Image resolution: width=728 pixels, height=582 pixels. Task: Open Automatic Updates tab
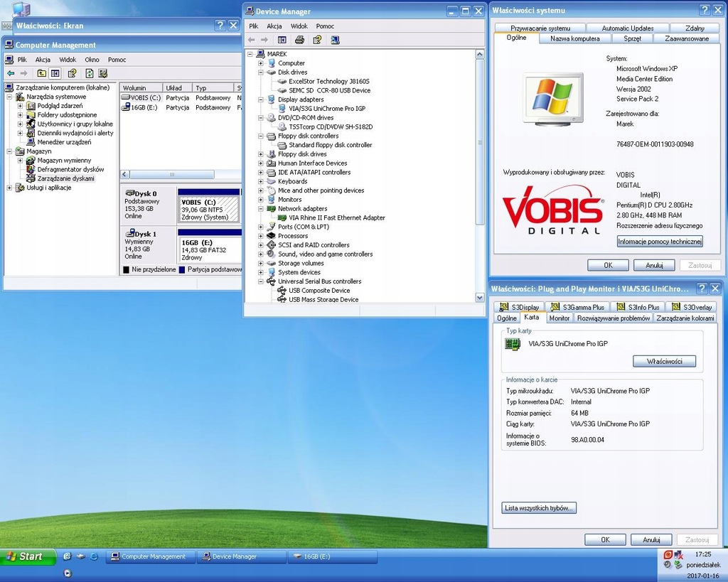point(627,28)
